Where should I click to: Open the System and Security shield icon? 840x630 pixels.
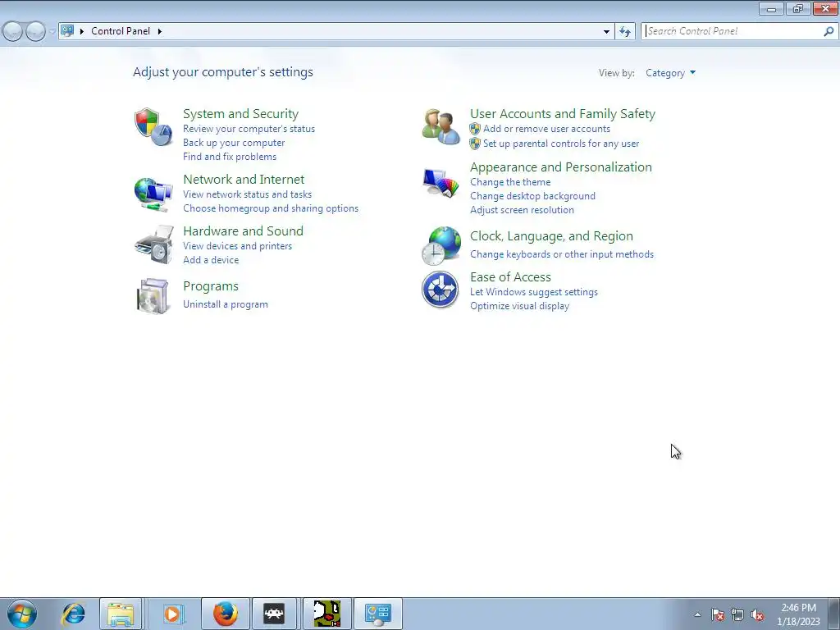click(153, 127)
